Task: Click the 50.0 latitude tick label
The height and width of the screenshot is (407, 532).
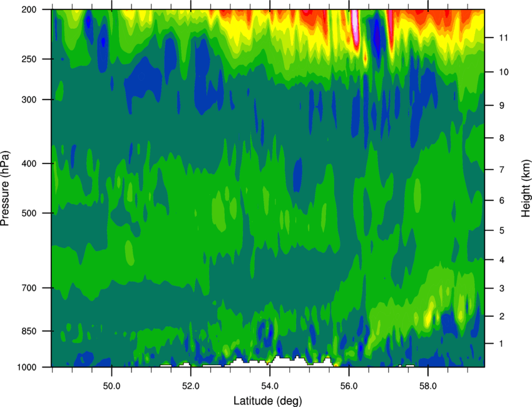Action: 111,386
